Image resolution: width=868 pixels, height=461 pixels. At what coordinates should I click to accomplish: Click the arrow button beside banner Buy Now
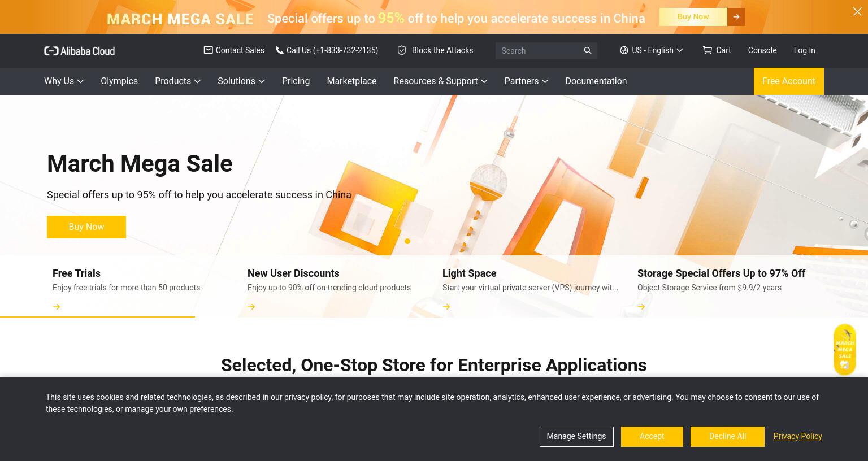point(736,17)
